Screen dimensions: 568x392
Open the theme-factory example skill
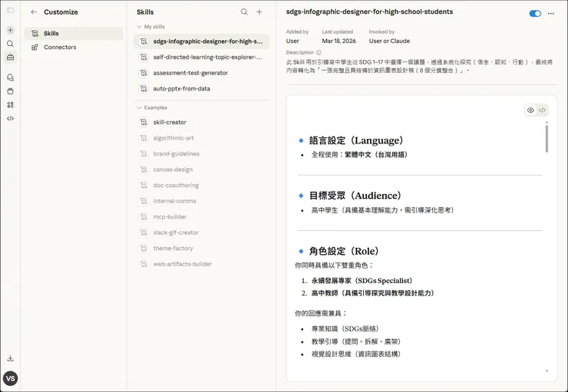[201, 249]
